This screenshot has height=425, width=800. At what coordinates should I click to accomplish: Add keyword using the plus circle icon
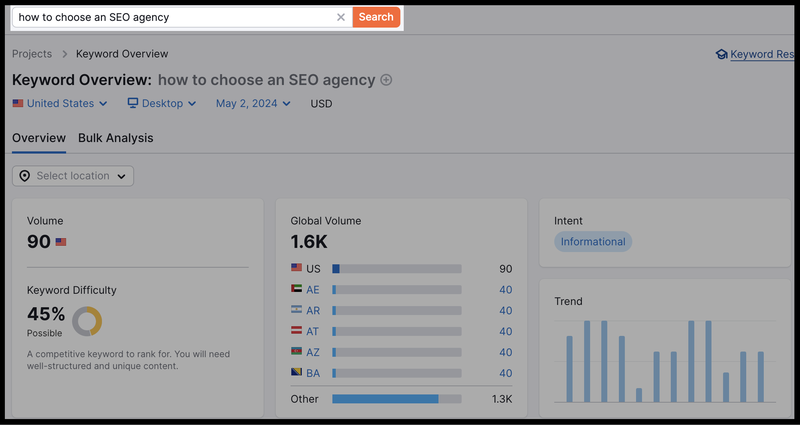click(386, 80)
